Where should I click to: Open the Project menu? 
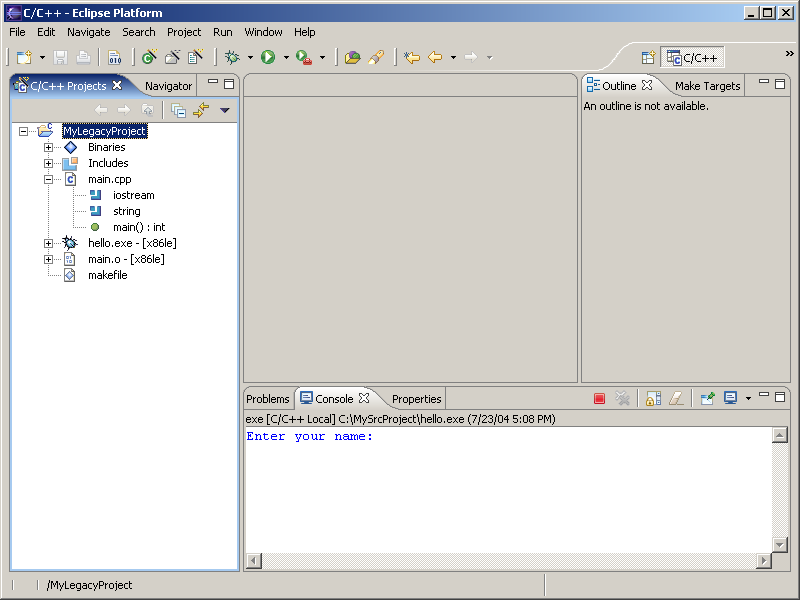point(184,32)
